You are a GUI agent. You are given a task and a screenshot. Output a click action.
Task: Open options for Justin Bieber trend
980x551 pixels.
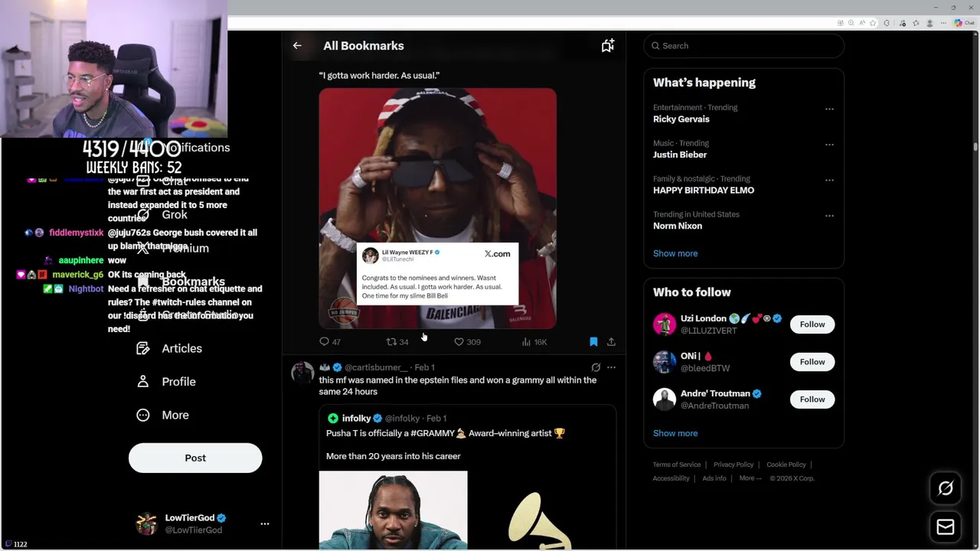pos(829,144)
